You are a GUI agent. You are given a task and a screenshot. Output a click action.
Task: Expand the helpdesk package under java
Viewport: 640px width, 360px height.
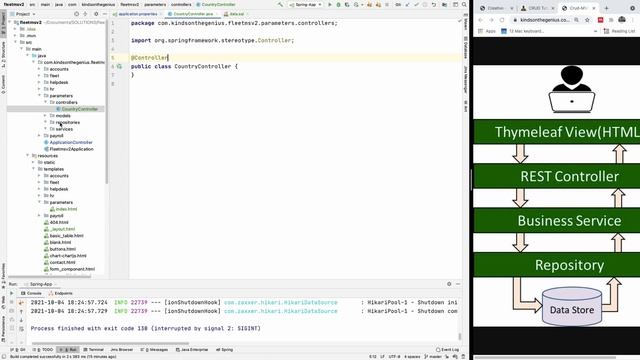click(x=40, y=82)
